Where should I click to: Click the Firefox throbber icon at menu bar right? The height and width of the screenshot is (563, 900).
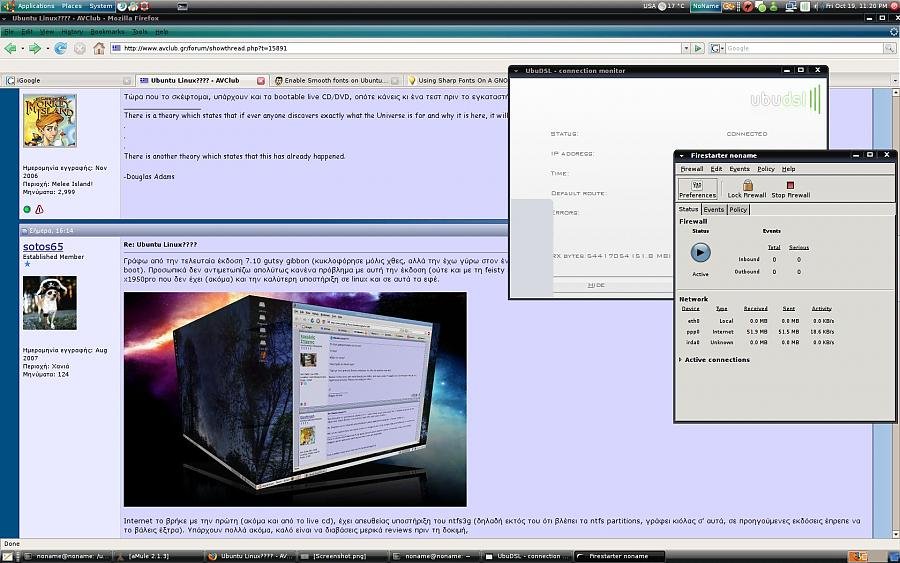[894, 32]
